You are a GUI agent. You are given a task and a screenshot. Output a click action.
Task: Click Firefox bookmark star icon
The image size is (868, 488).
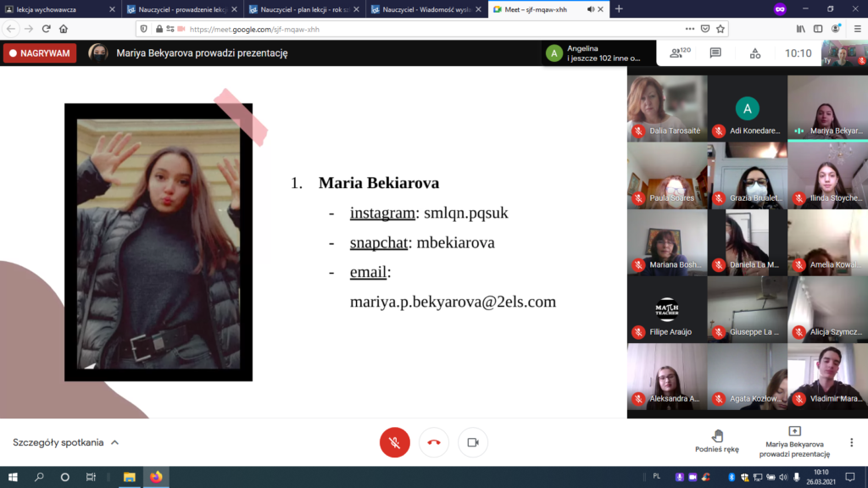[721, 28]
